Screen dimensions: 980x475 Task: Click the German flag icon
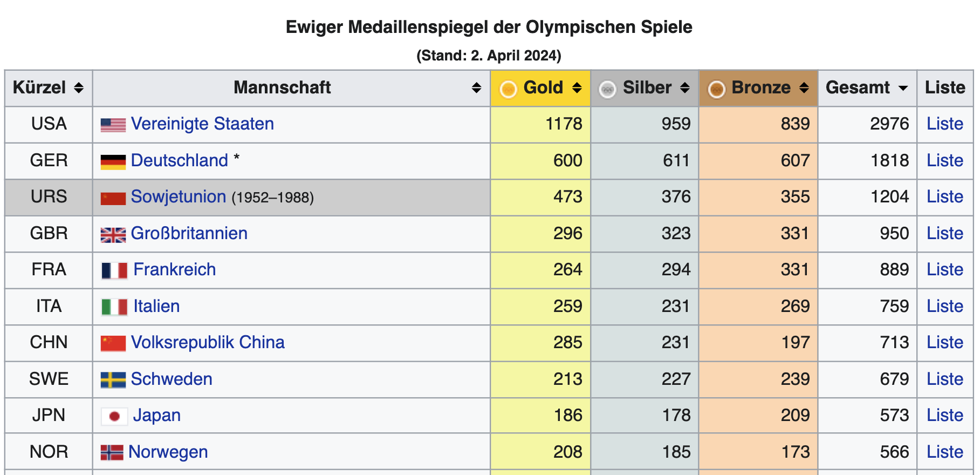pos(113,161)
